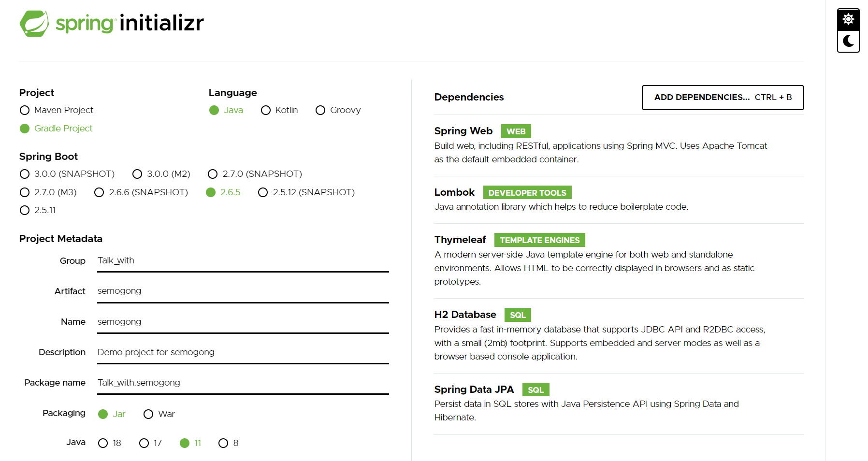Select Groovy language option

pyautogui.click(x=338, y=110)
